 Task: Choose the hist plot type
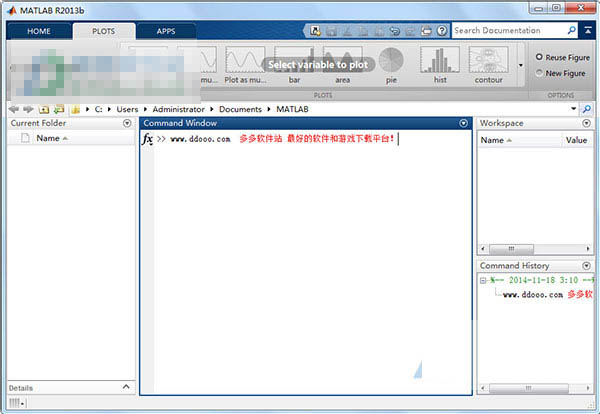coord(440,65)
